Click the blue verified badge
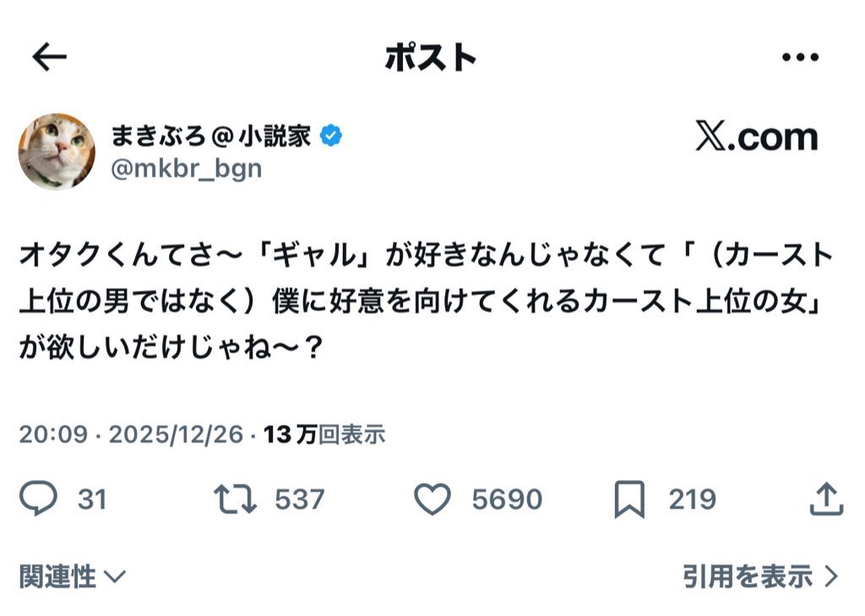Viewport: 865px width, 616px height. tap(330, 135)
